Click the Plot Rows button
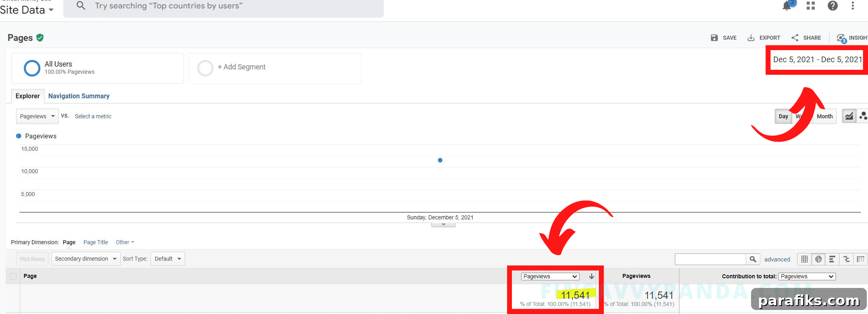This screenshot has width=868, height=314. [32, 259]
